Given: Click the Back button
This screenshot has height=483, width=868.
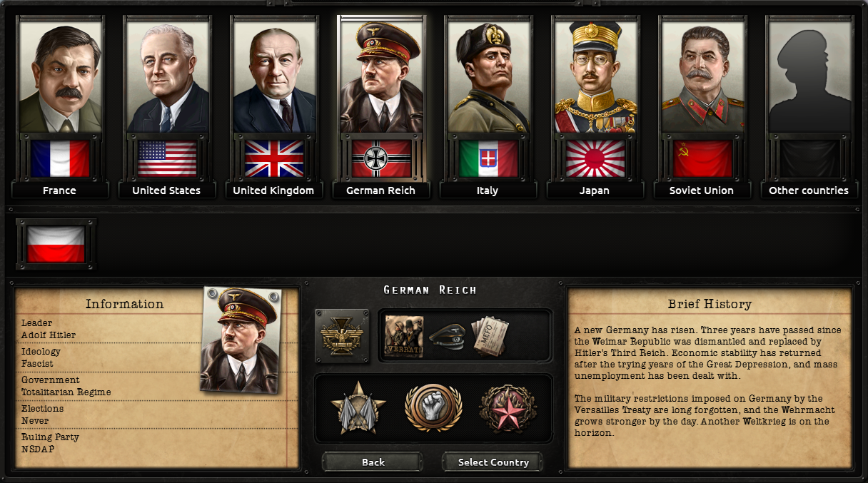Looking at the screenshot, I should click(x=373, y=462).
